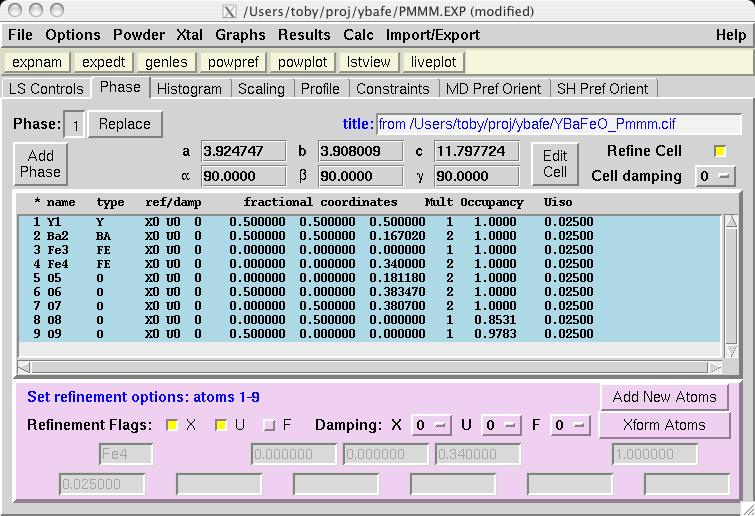Click the Replace phase button
Image resolution: width=755 pixels, height=516 pixels.
(125, 124)
